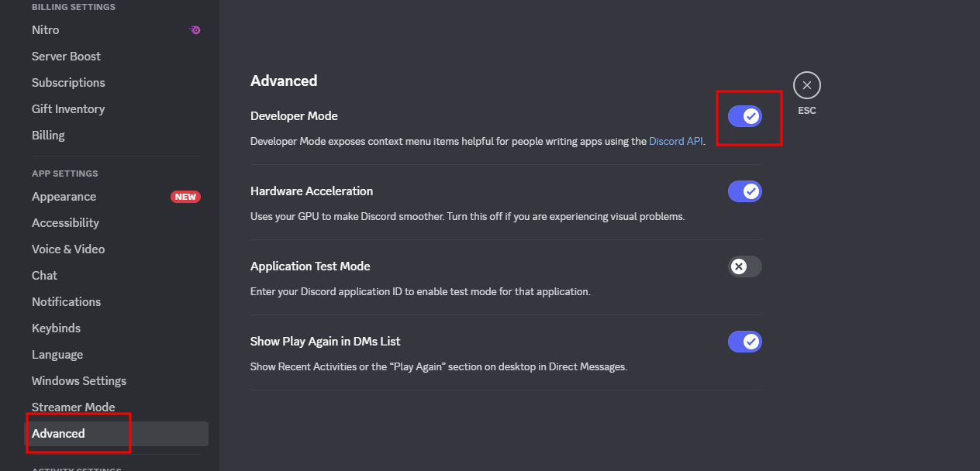
Task: Go to the Subscriptions section
Action: tap(116, 83)
